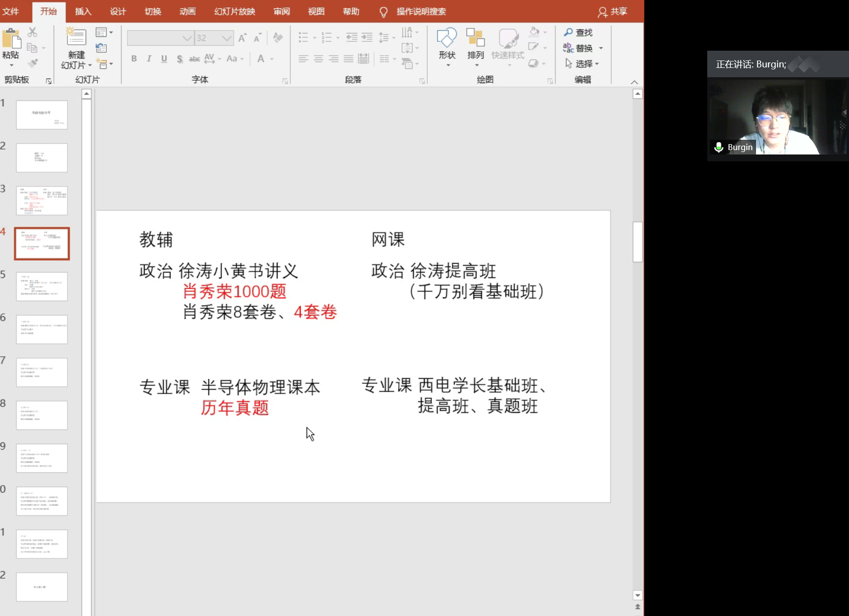
Task: Click the Burgin microphone status icon
Action: coord(719,147)
